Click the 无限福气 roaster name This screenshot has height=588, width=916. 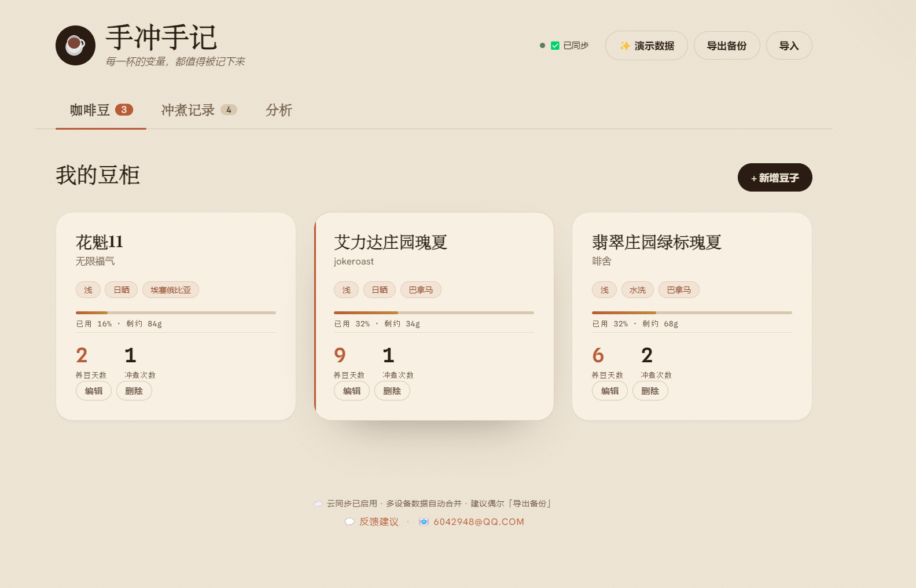pyautogui.click(x=95, y=261)
